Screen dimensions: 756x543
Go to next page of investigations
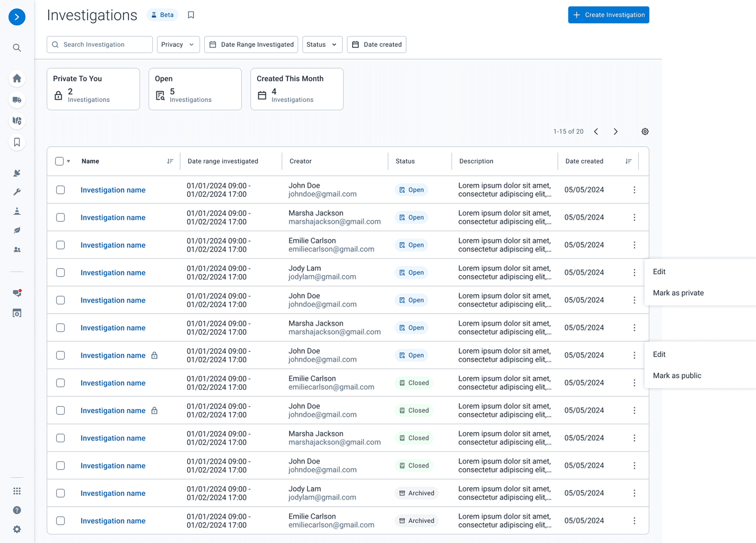(615, 132)
